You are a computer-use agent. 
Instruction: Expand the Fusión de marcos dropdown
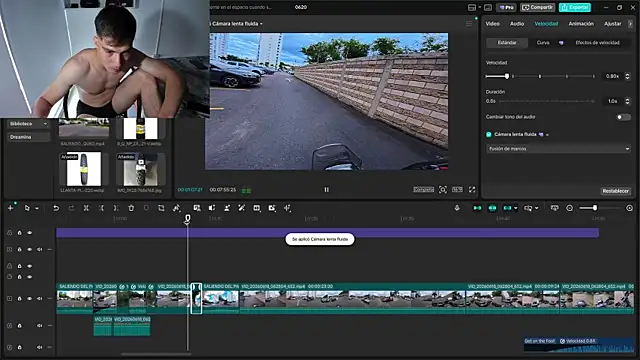pyautogui.click(x=558, y=149)
